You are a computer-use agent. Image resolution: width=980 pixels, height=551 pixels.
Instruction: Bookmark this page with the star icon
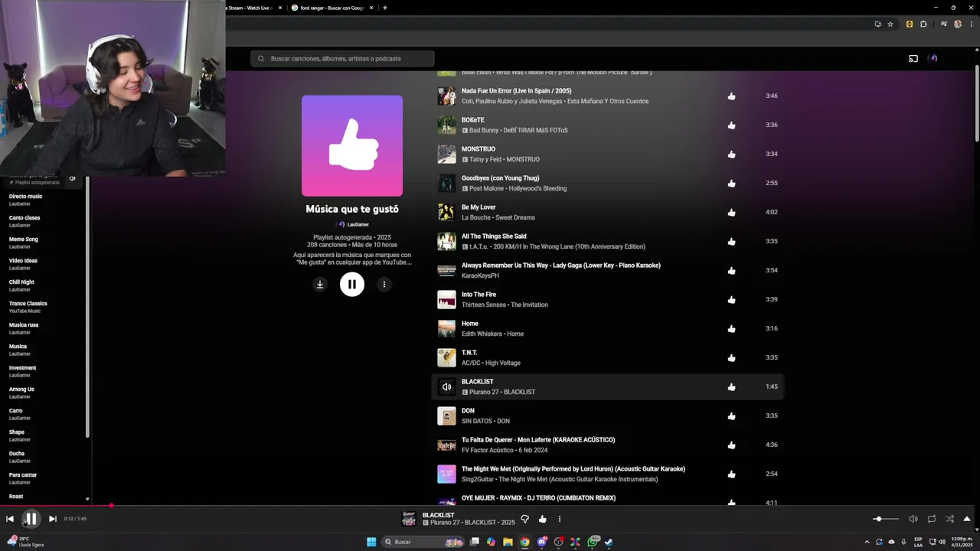[890, 24]
